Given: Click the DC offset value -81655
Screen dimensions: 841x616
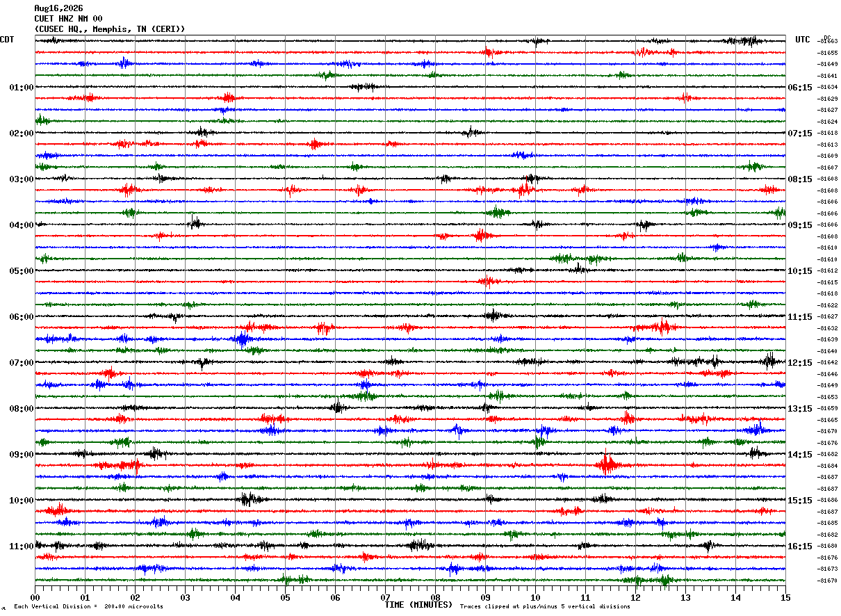Looking at the screenshot, I should click(828, 53).
